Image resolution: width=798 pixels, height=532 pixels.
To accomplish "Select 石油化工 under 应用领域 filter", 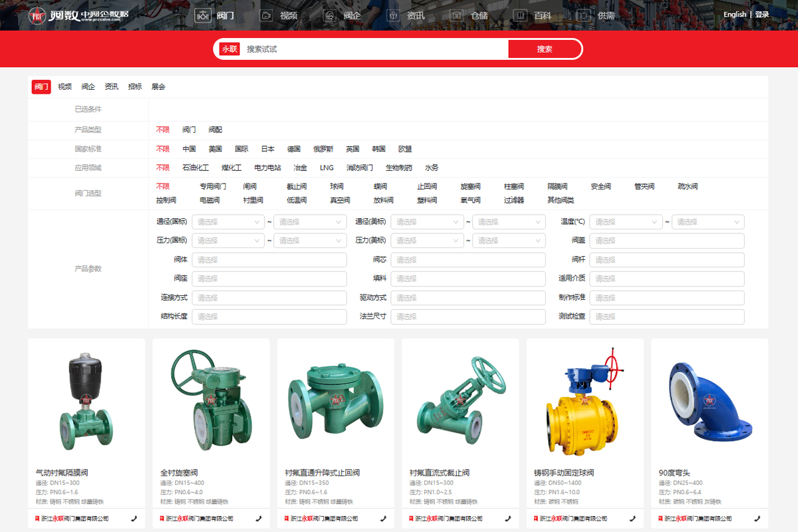I will (196, 168).
